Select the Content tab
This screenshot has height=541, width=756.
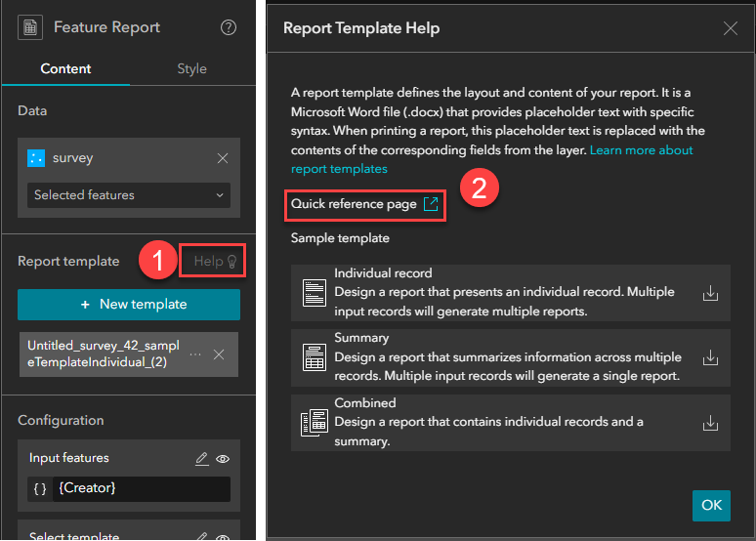tap(65, 68)
